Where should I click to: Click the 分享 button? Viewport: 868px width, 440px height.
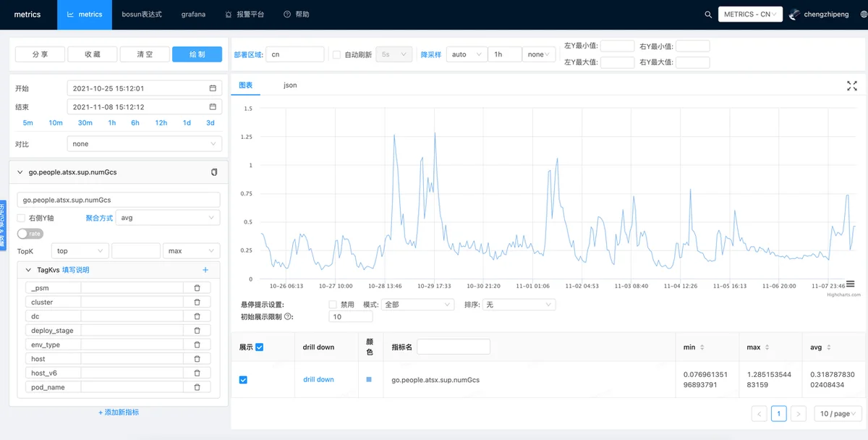[41, 54]
